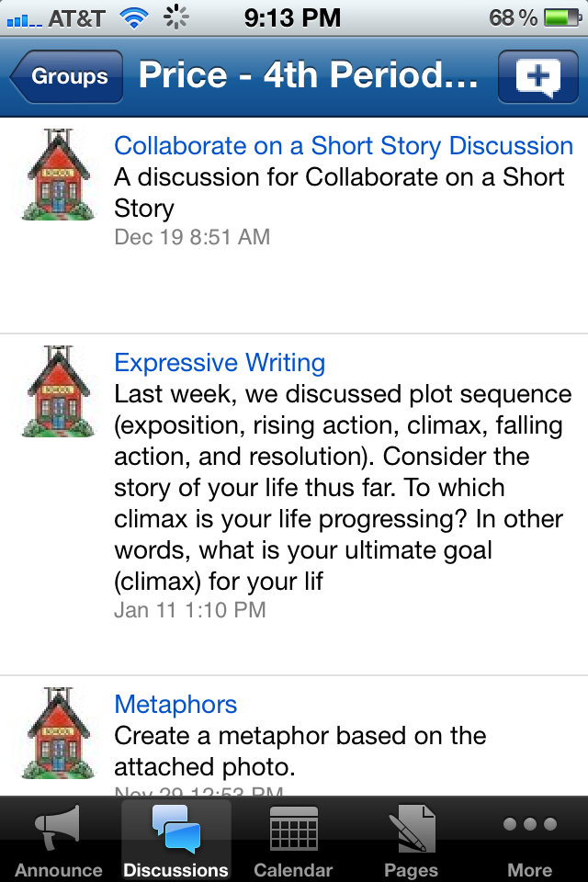
Task: Tap schoolhouse icon beside Expressive Writing
Action: (58, 391)
